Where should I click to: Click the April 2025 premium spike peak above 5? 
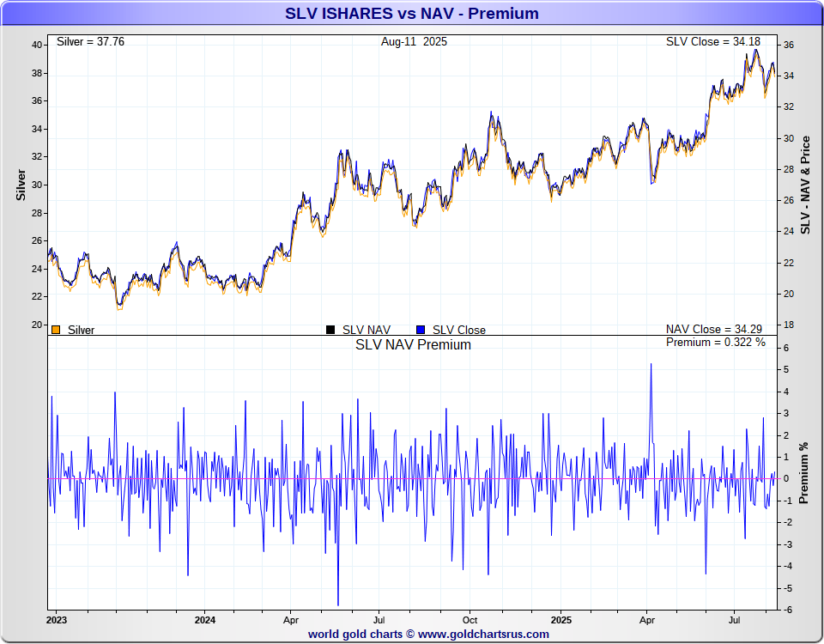pyautogui.click(x=651, y=364)
